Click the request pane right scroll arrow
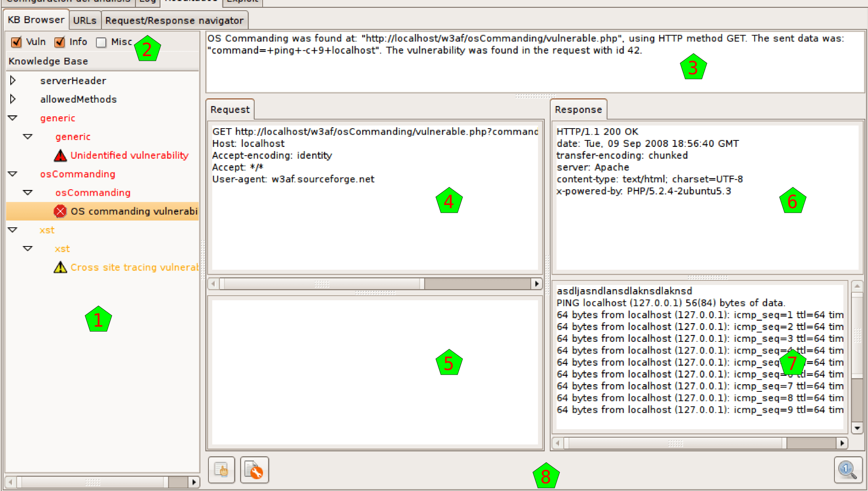Viewport: 868px width, 491px height. point(537,284)
